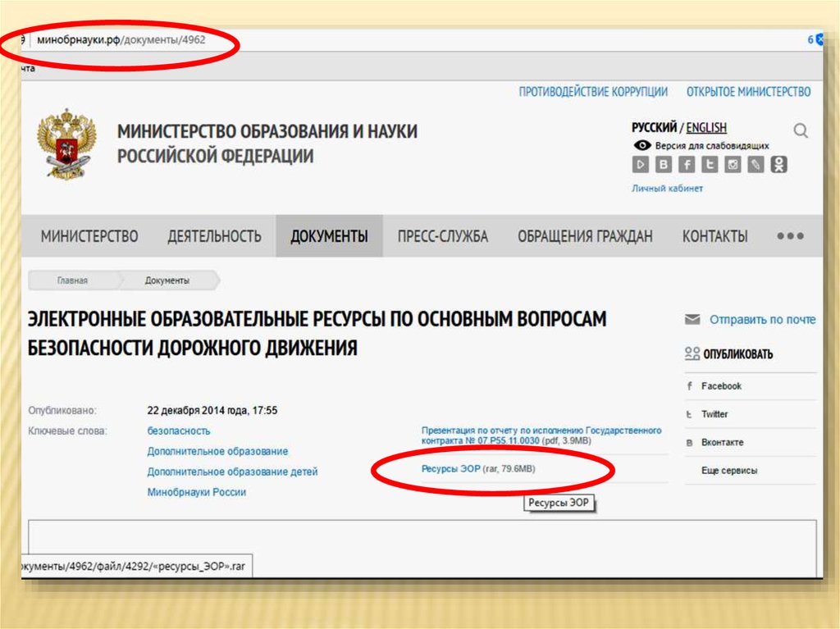Viewport: 840px width, 629px height.
Task: Expand the three-dots more menu
Action: (790, 235)
